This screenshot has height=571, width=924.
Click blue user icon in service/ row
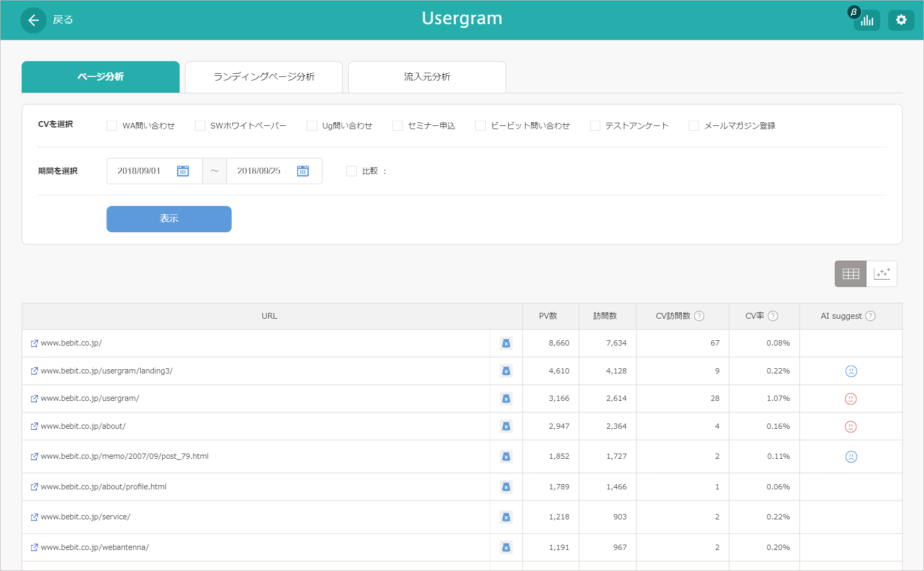506,517
